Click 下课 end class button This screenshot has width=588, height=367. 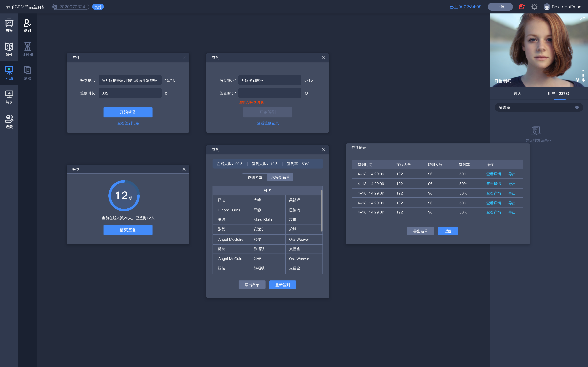500,6
